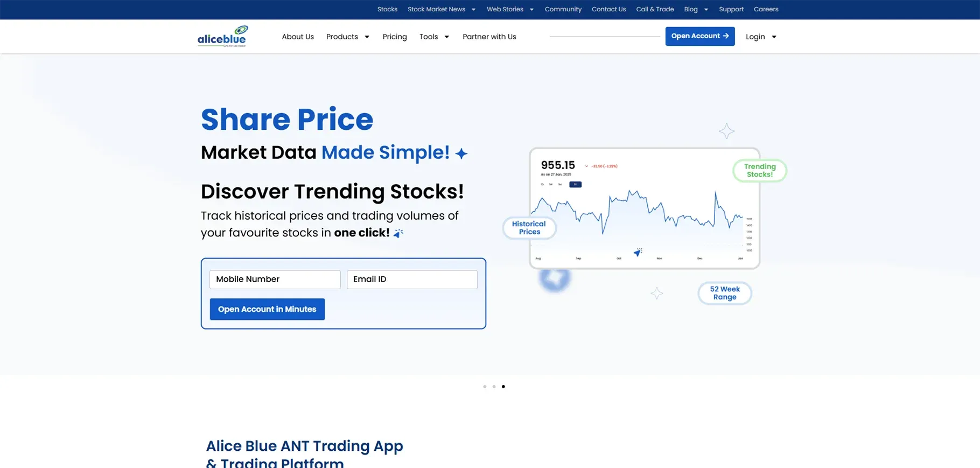Go to the About Us page
This screenshot has height=468, width=980.
(x=298, y=37)
